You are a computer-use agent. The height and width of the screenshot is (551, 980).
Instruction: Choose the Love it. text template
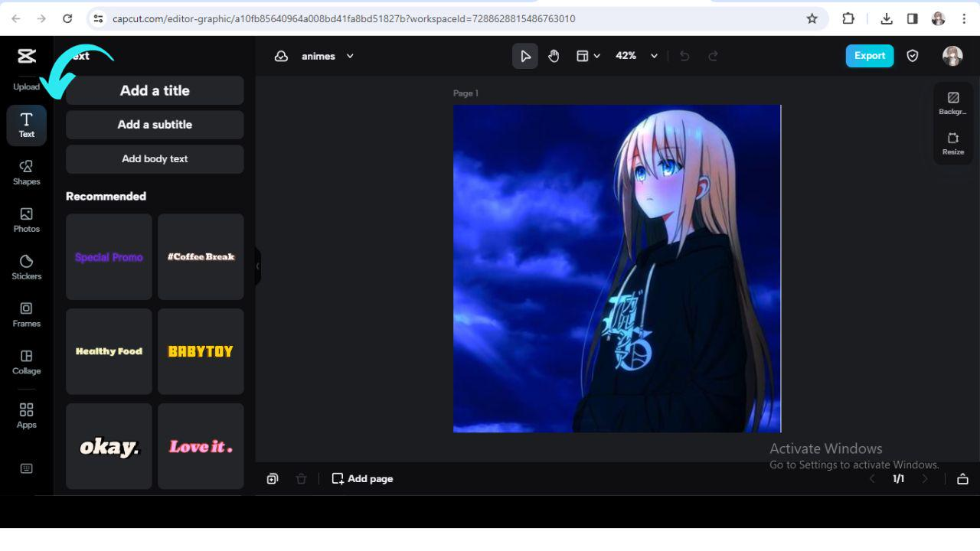201,447
